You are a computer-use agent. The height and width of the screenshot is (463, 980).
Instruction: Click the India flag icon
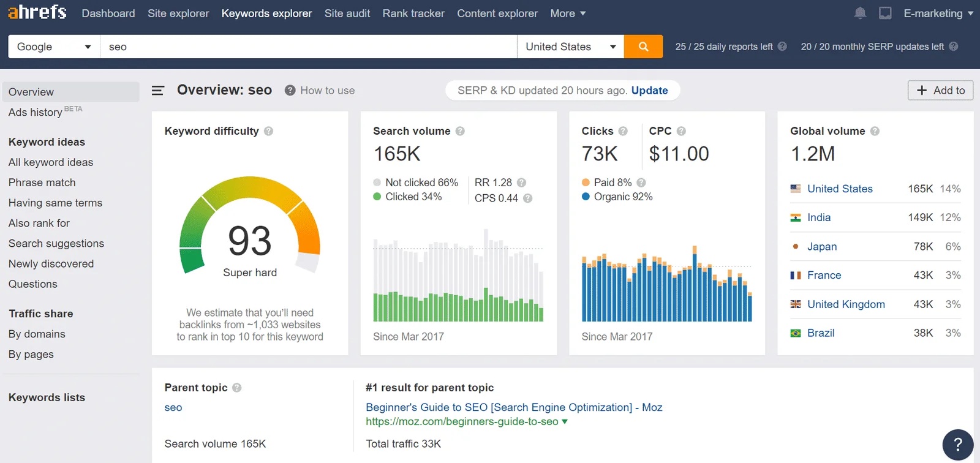click(x=796, y=217)
